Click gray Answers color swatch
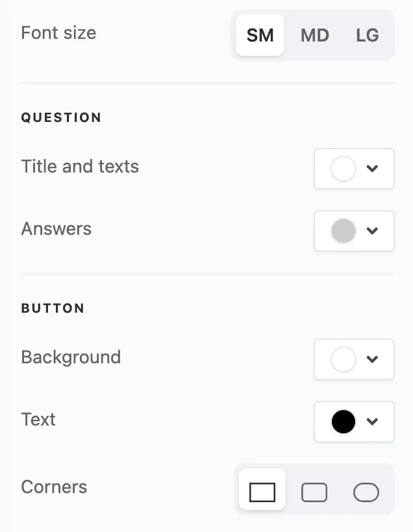Viewport: 413px width, 532px height. [344, 231]
